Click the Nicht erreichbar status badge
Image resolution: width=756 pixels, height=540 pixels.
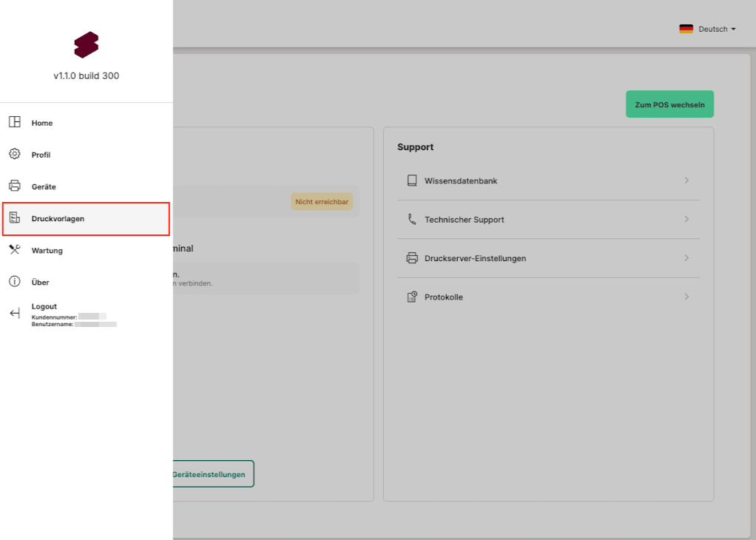(x=322, y=201)
